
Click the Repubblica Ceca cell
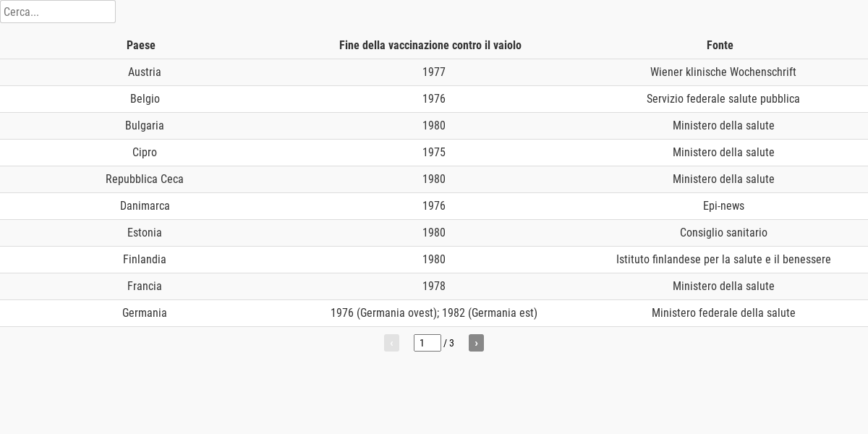(145, 179)
